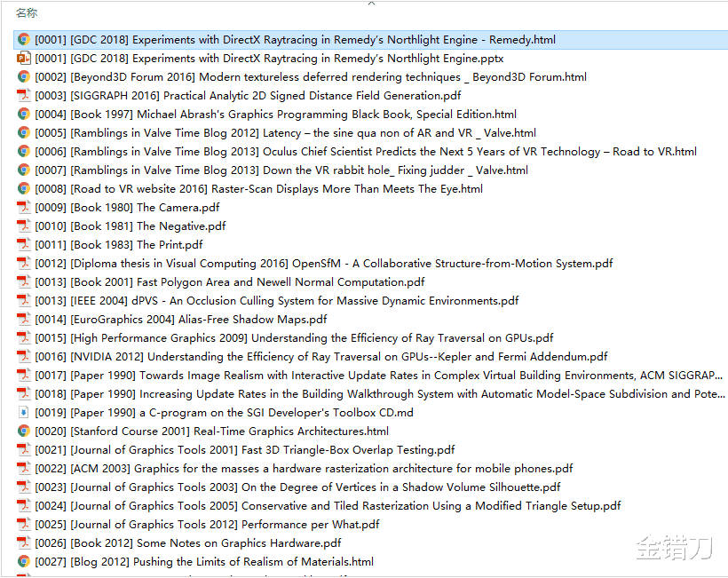Screen dimensions: 728x578
Task: Click PDF icon of [0026] Some Notes on Graphics Hardware
Action: (24, 542)
